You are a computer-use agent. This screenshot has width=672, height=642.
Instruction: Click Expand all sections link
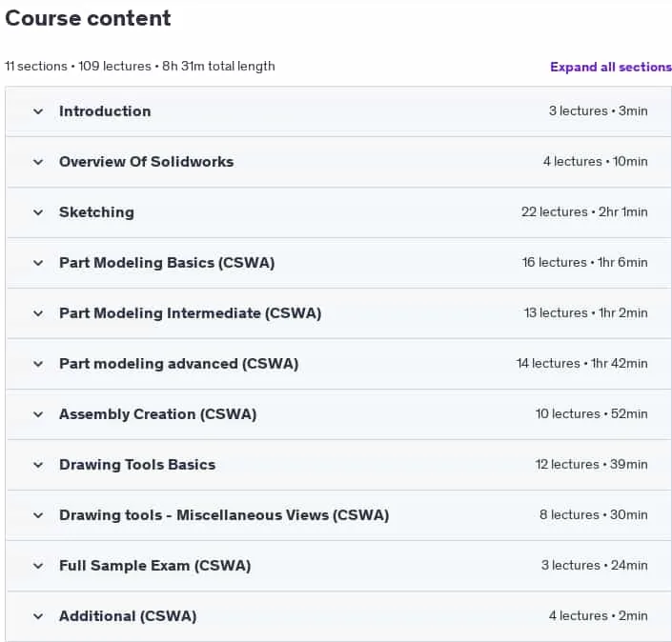point(611,67)
